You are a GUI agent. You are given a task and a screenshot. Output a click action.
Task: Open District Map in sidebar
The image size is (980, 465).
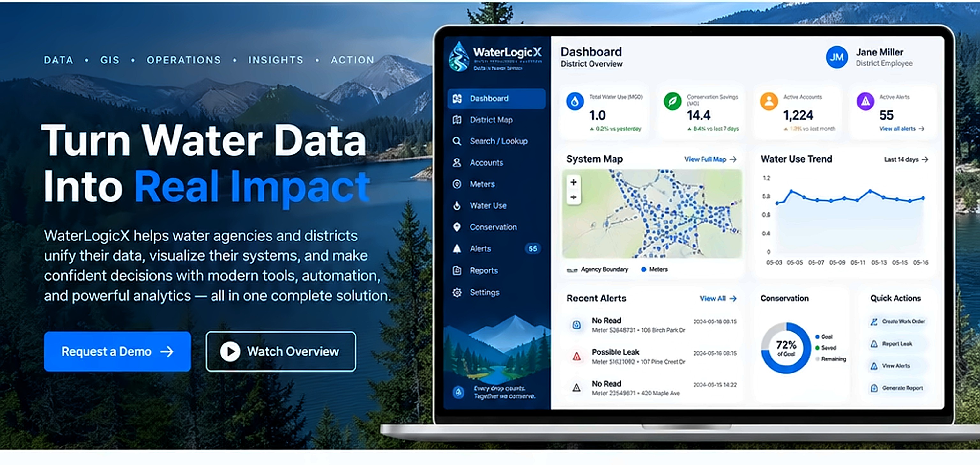coord(496,120)
